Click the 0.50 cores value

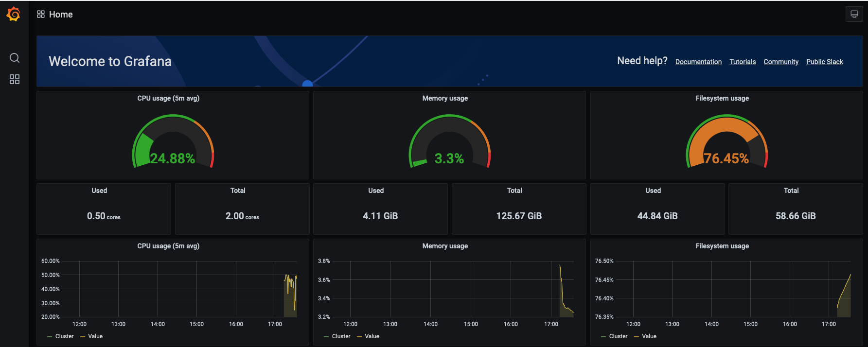click(104, 216)
